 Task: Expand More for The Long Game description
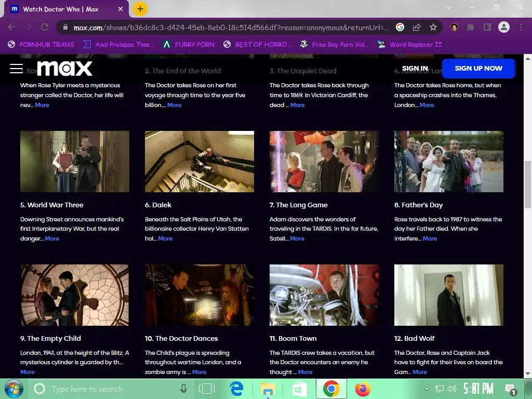[x=297, y=238]
